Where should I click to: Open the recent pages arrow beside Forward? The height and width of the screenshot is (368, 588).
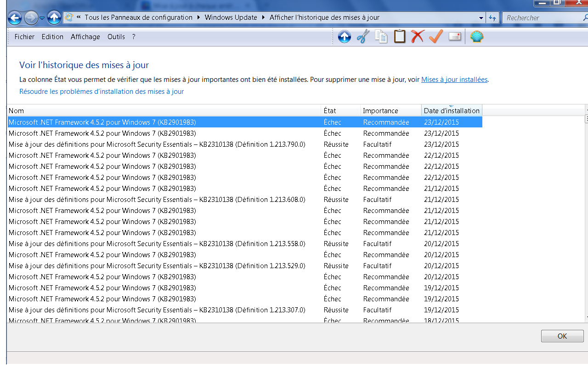[42, 18]
